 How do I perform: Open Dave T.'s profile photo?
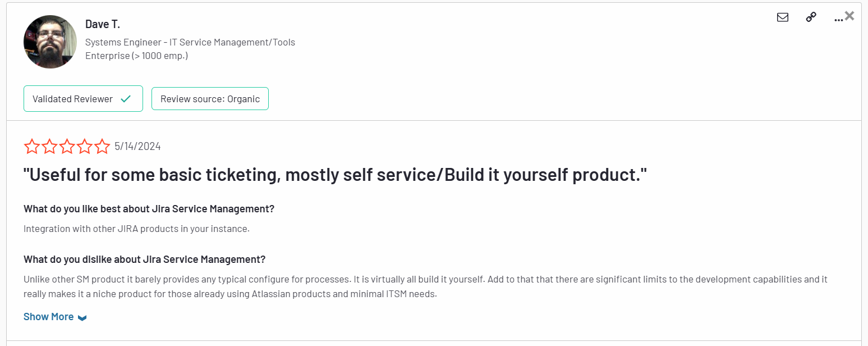(50, 42)
